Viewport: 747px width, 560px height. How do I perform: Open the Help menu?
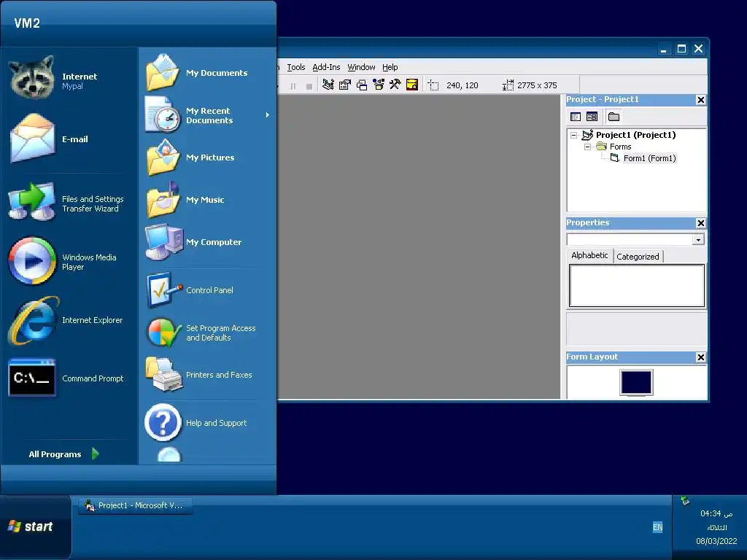390,67
